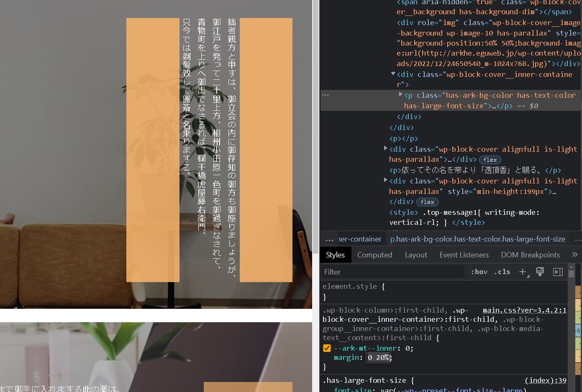Open the Layout tab

tap(416, 255)
